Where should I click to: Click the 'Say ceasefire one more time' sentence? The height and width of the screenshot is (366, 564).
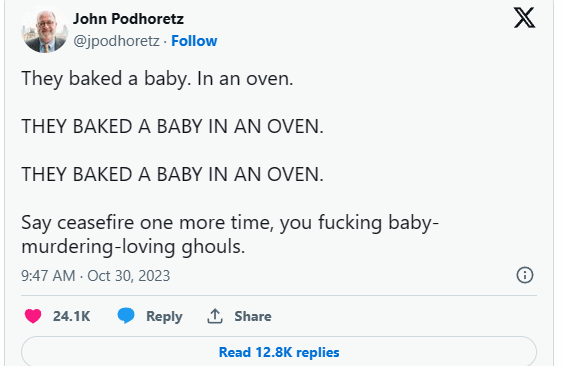coord(230,223)
